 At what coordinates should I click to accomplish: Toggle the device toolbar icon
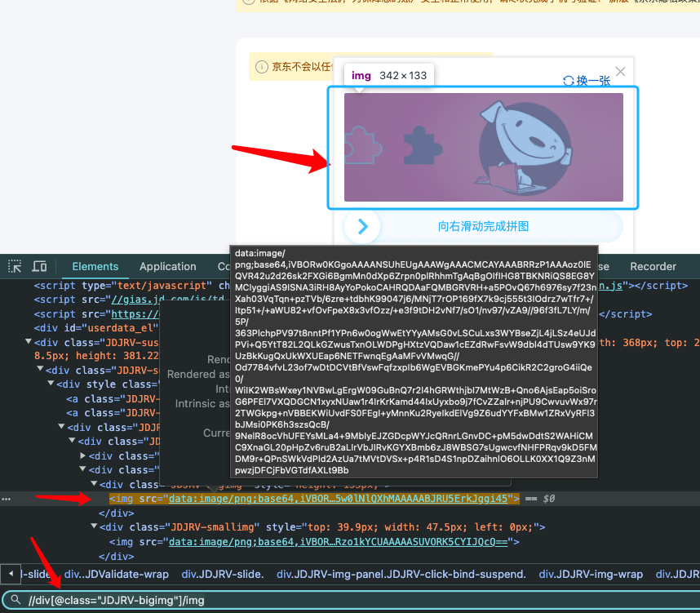coord(39,266)
